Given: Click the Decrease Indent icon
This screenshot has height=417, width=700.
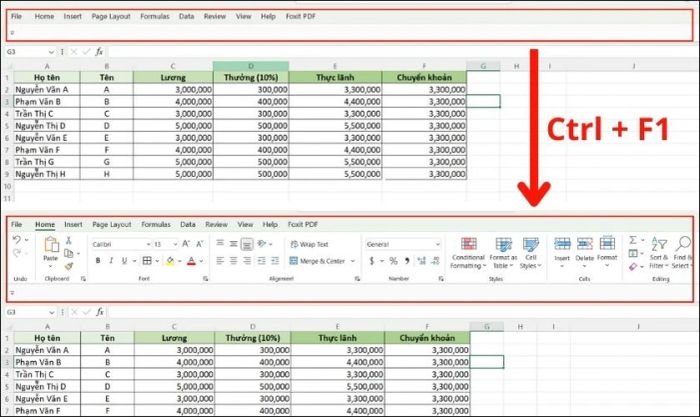Looking at the screenshot, I should point(262,260).
